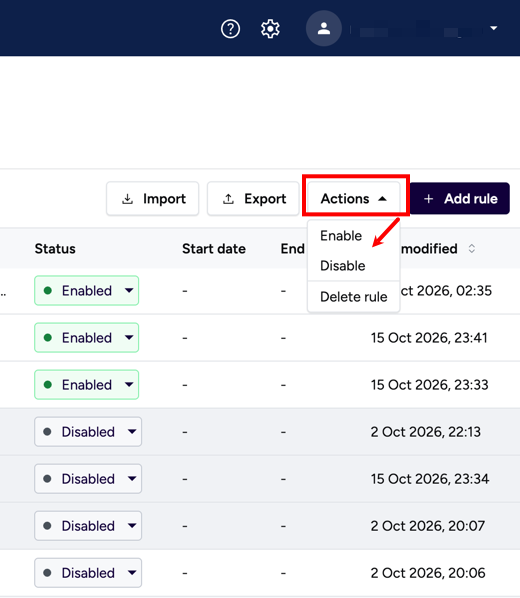Click the Import button

click(x=153, y=199)
